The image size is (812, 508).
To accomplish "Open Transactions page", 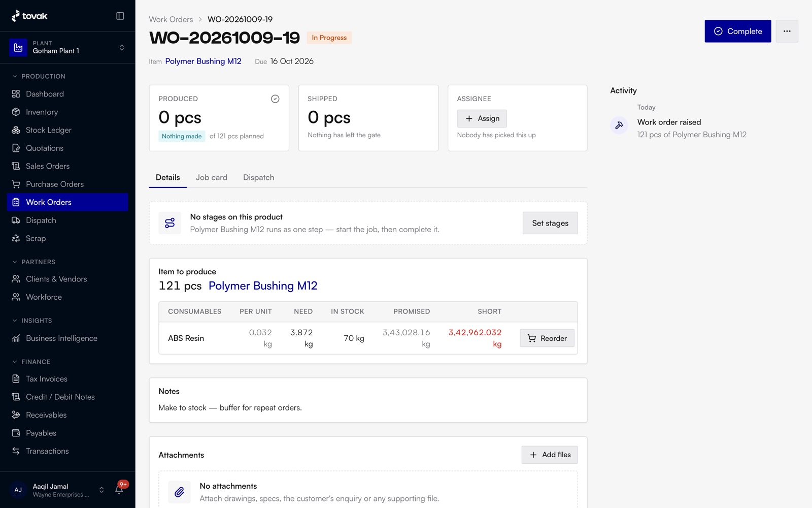I will click(67, 451).
